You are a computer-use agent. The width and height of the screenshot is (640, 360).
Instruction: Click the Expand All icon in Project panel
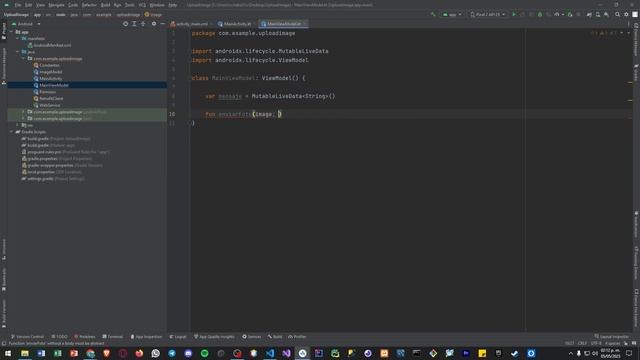tap(134, 24)
